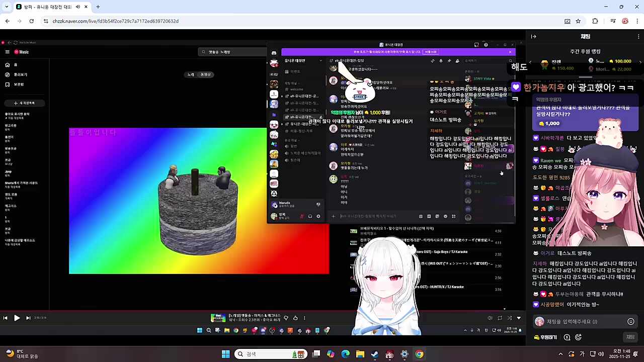Viewport: 644px width, 362px height.
Task: Click the Discord message input field
Action: [377, 216]
